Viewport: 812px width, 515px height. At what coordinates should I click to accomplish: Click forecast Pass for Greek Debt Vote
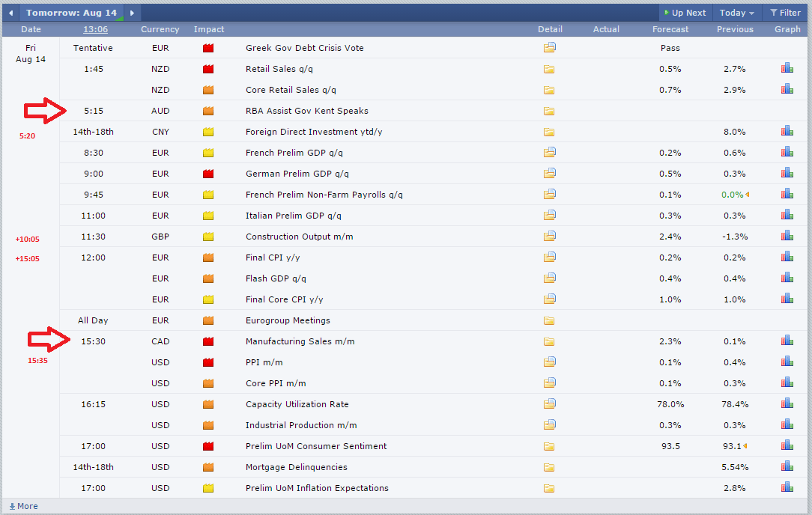click(670, 48)
